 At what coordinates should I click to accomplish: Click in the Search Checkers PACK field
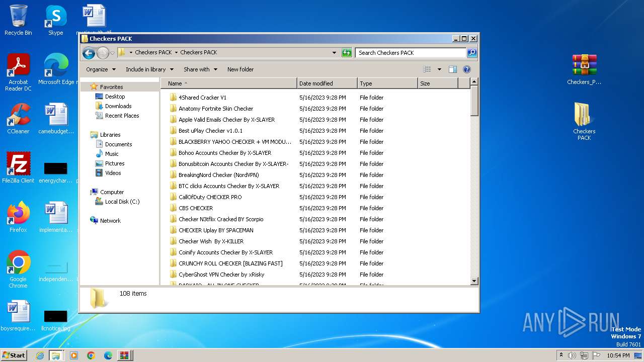click(411, 53)
